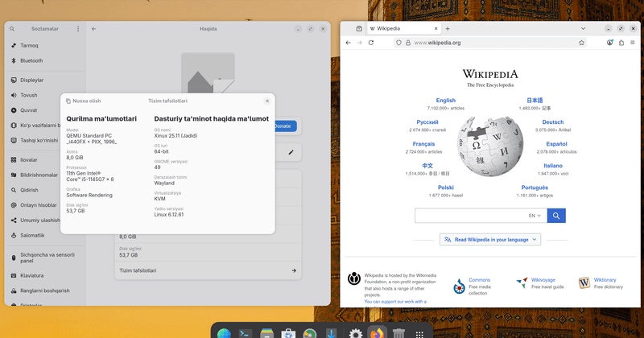Open Ranglarni boshqarish settings
Image resolution: width=644 pixels, height=338 pixels.
pyautogui.click(x=45, y=291)
